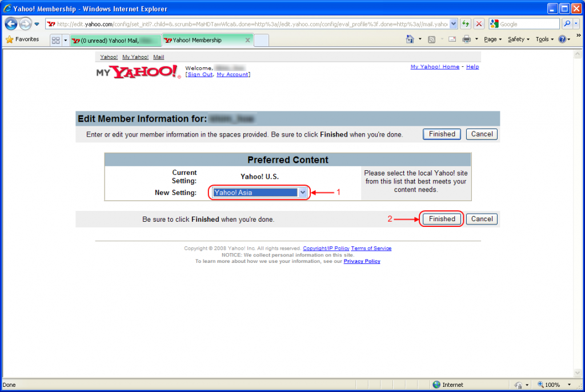The image size is (585, 392).
Task: Click the Quick Tabs grid icon
Action: click(56, 40)
